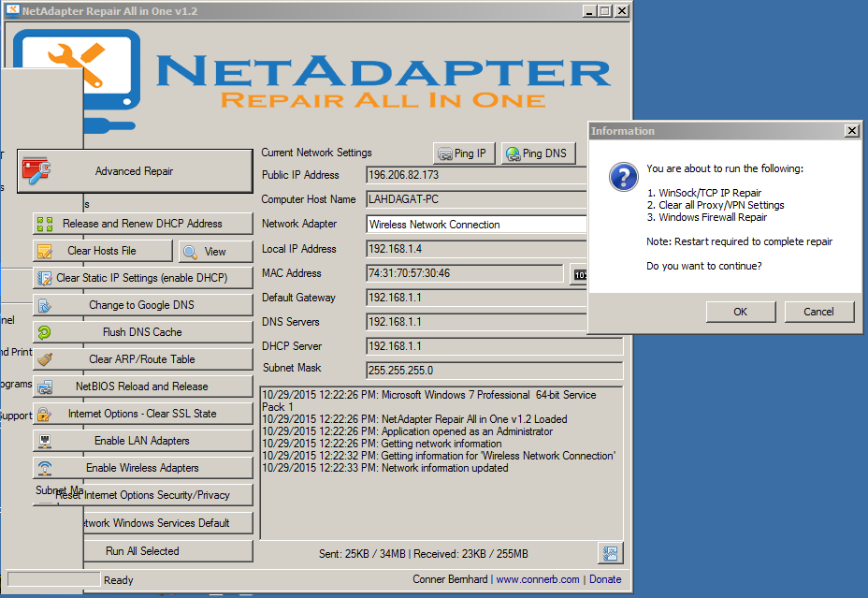Screen dimensions: 868x598
Task: Click the progress bar in status bar
Action: 53,579
